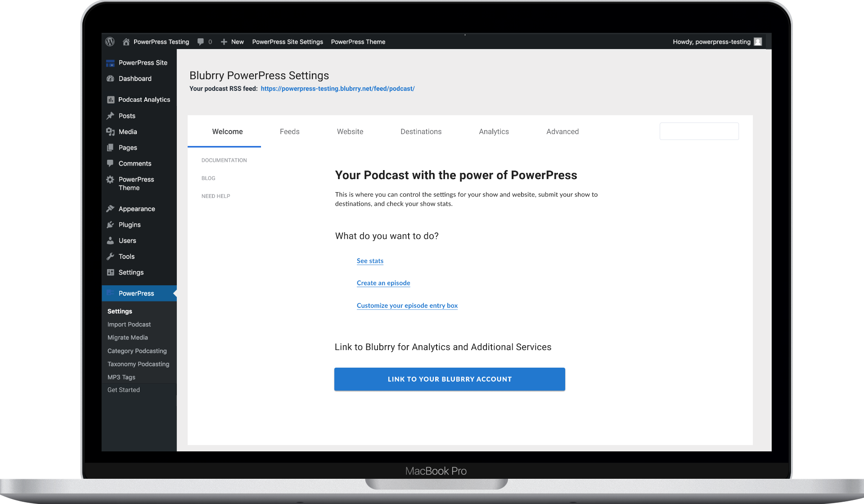Select the Analytics tab
864x504 pixels.
[494, 131]
